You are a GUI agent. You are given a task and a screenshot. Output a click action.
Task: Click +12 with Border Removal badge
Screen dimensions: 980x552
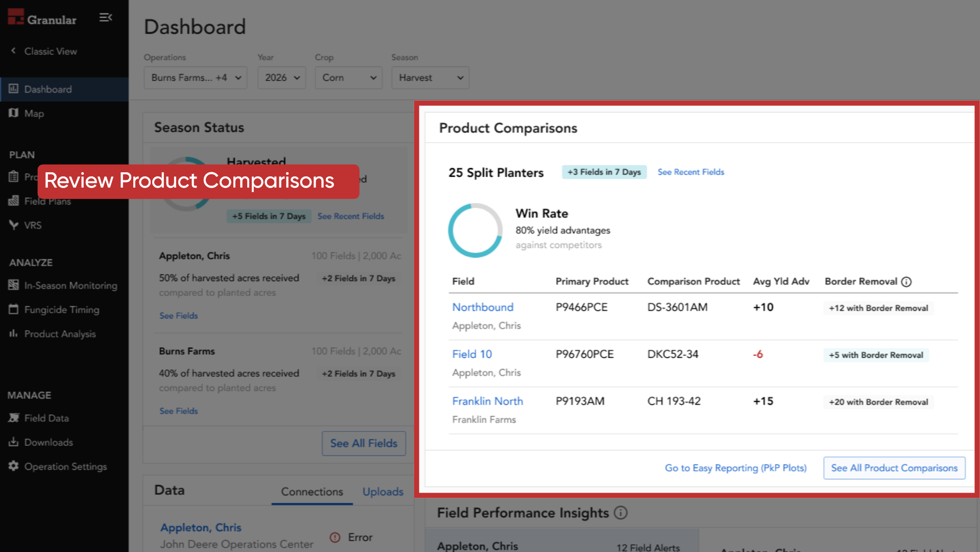tap(878, 308)
